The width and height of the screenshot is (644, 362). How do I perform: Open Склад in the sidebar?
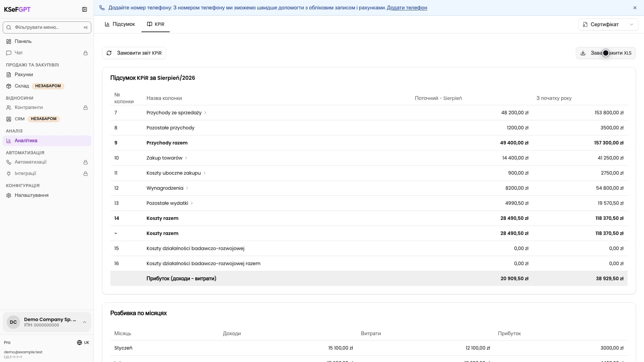pyautogui.click(x=47, y=86)
